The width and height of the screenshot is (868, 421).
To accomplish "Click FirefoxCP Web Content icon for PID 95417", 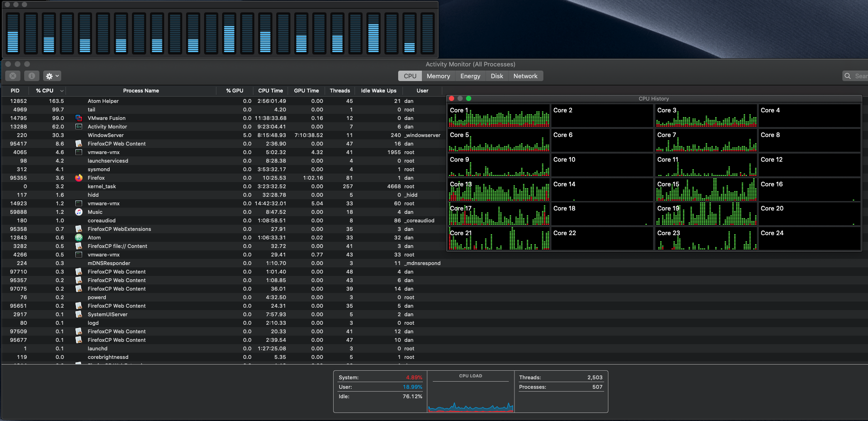I will 79,144.
